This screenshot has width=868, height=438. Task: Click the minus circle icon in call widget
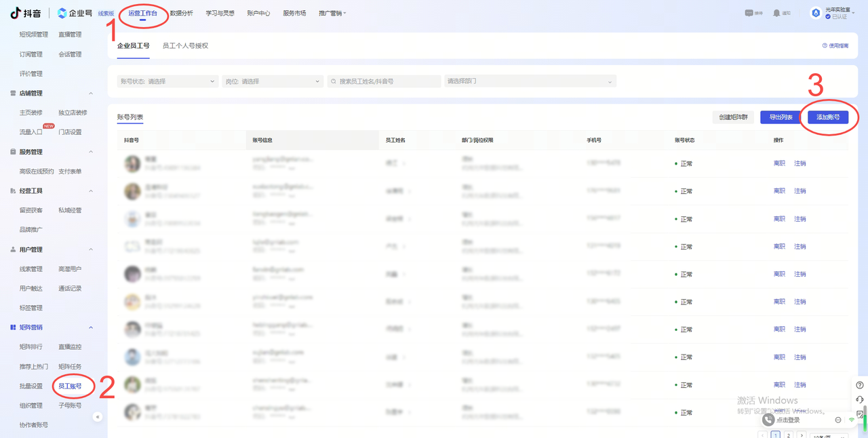pyautogui.click(x=838, y=420)
